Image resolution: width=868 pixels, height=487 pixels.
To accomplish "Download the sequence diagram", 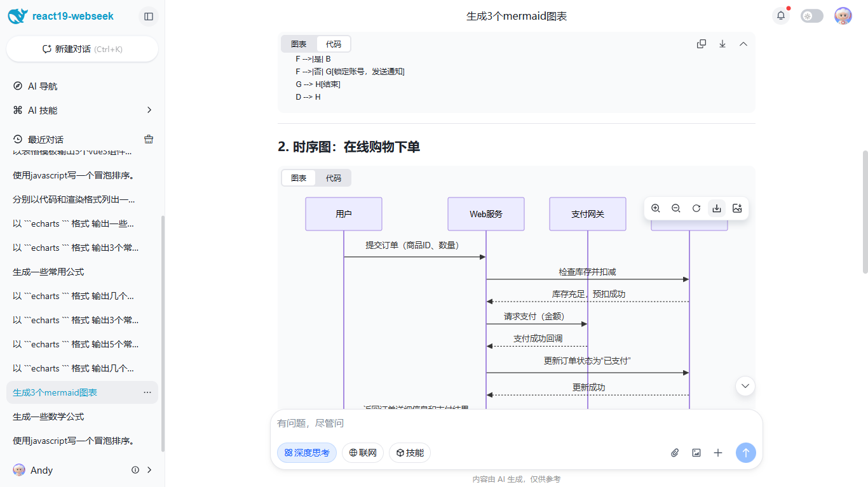I will click(x=717, y=208).
